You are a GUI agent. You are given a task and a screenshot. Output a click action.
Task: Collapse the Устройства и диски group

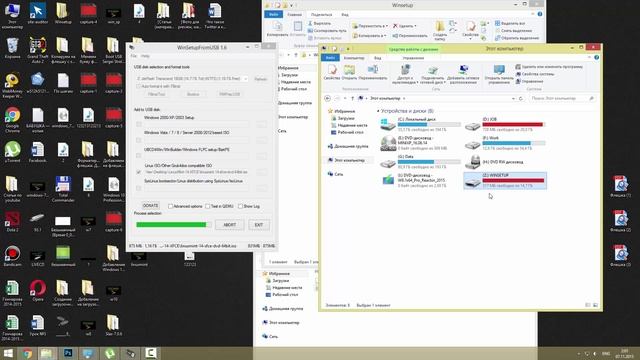click(x=378, y=111)
